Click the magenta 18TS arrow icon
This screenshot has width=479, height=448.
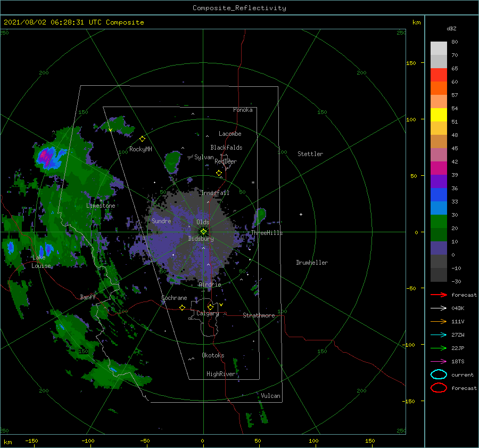coord(439,362)
